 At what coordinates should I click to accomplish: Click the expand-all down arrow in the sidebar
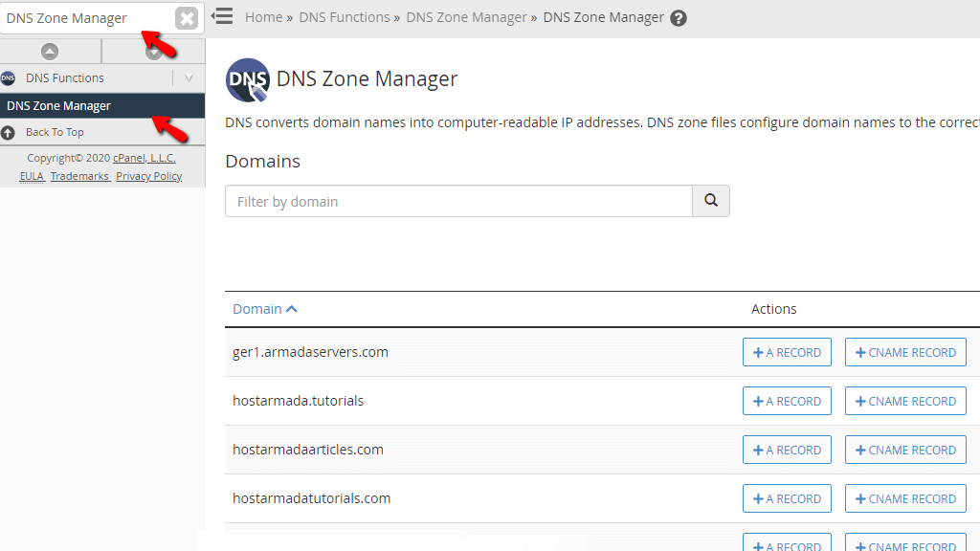[x=154, y=52]
